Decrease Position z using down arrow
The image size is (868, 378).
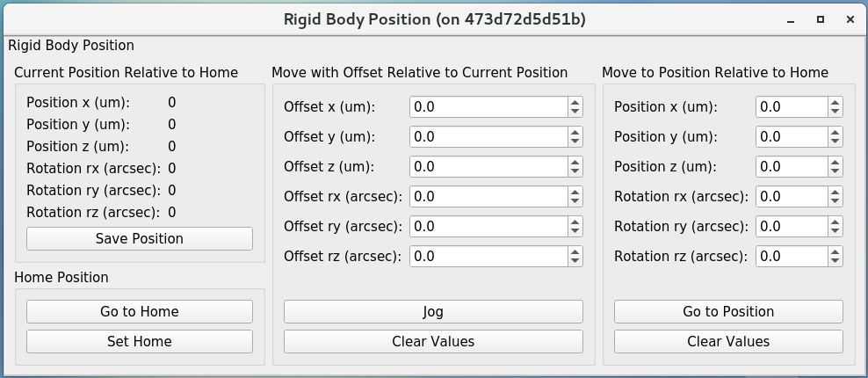tap(835, 171)
